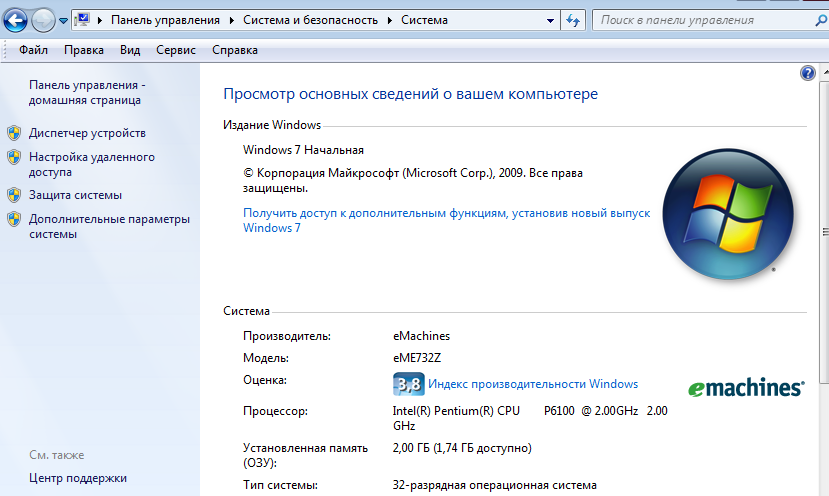Viewport: 829px width, 496px height.
Task: Open help via blue question mark icon
Action: pyautogui.click(x=807, y=73)
